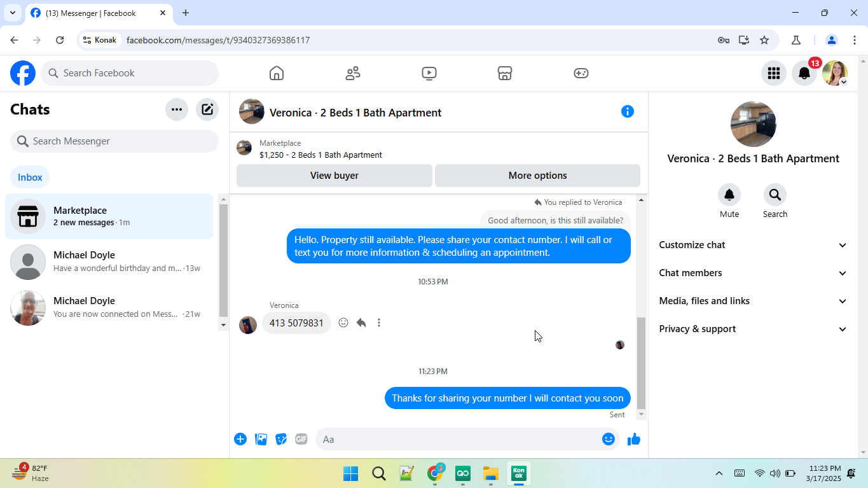Open apartment thumbnail in right info panel
The width and height of the screenshot is (868, 488).
point(754,124)
